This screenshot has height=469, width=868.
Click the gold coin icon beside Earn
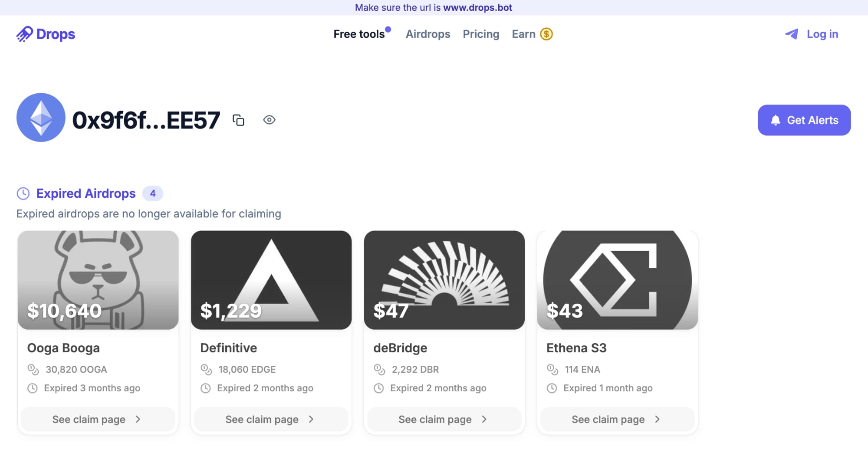pyautogui.click(x=546, y=34)
